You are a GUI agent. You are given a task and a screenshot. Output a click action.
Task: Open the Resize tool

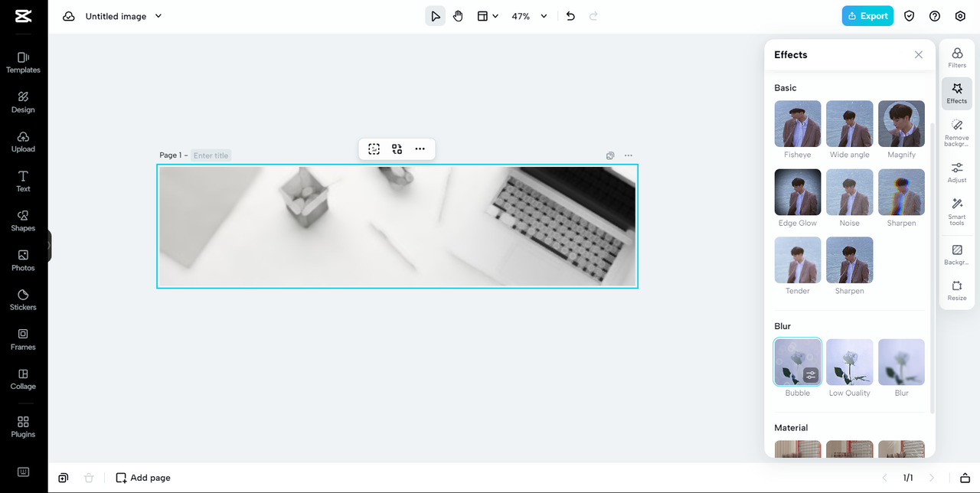[957, 290]
